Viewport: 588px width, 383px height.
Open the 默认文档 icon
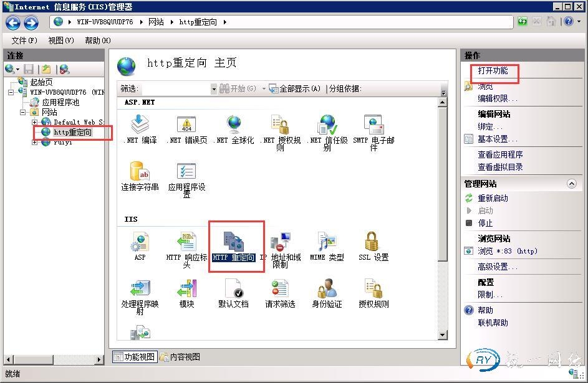pyautogui.click(x=233, y=289)
